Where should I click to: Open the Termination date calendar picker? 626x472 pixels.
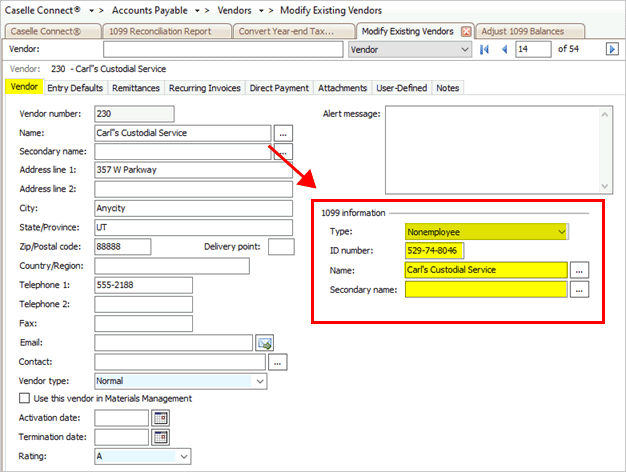pos(160,437)
